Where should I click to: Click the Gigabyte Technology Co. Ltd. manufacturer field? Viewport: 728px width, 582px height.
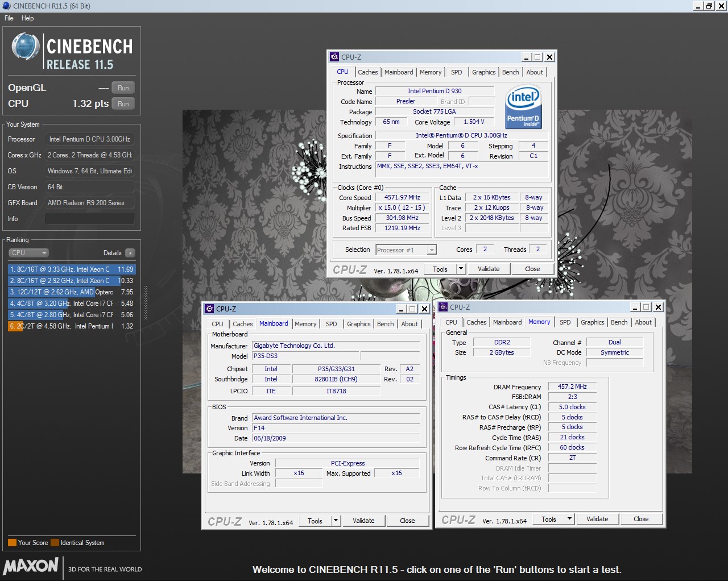(336, 346)
